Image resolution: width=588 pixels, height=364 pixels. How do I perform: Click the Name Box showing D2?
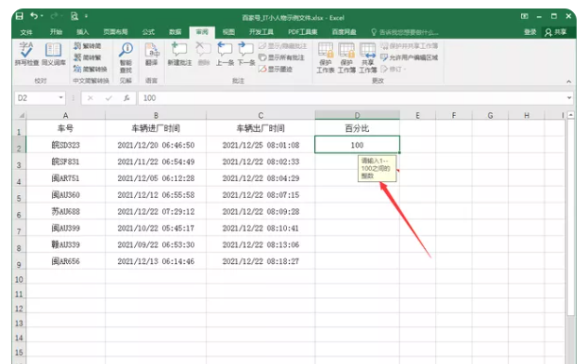coord(37,98)
